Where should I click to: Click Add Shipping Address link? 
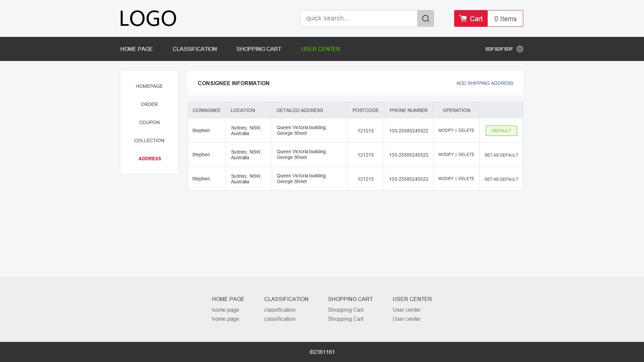click(484, 83)
